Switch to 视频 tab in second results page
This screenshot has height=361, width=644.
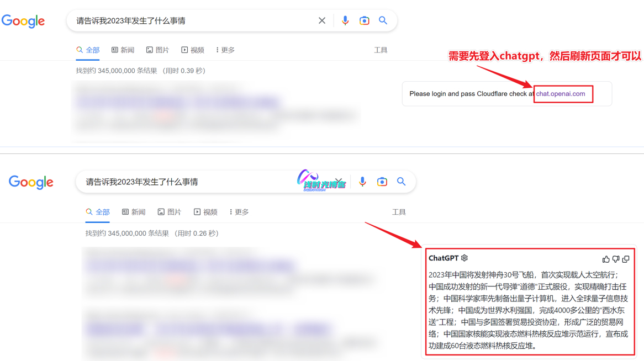tap(205, 212)
